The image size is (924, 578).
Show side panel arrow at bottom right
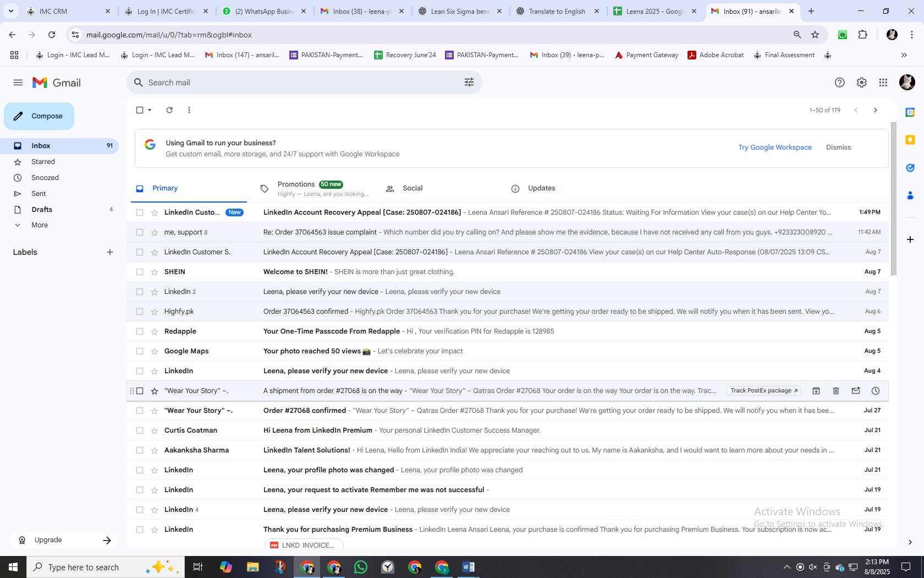point(910,542)
